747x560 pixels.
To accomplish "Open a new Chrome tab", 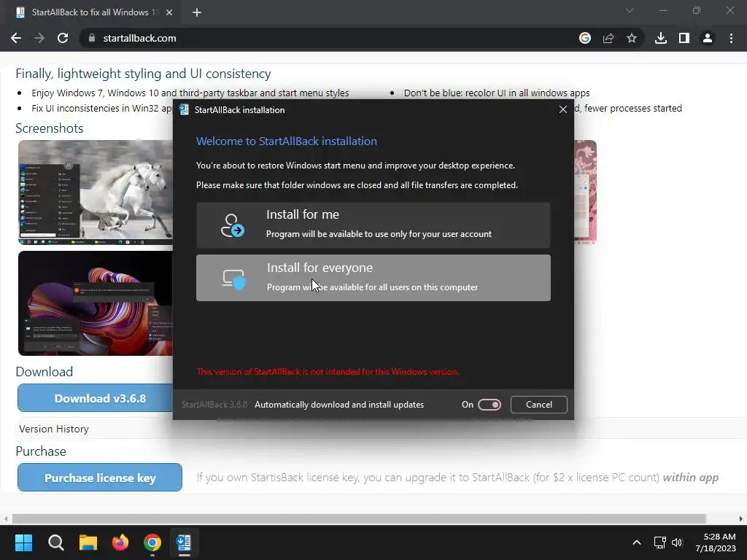I will pos(197,12).
